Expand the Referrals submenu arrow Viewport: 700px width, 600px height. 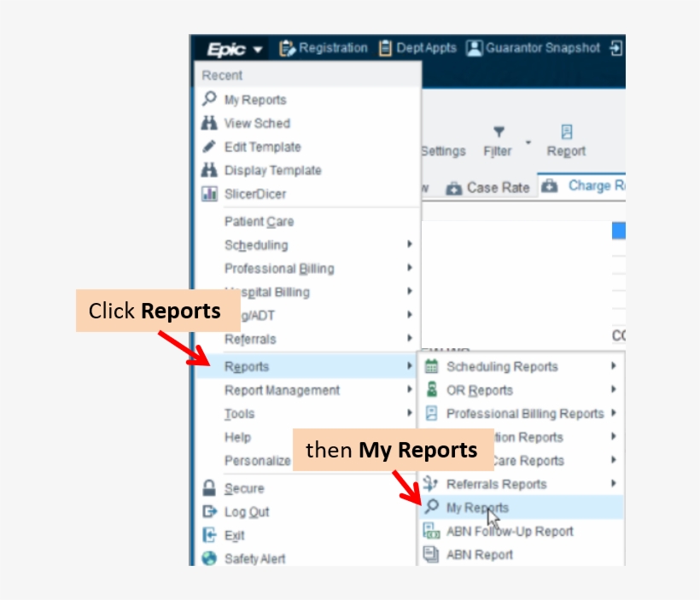click(x=410, y=338)
